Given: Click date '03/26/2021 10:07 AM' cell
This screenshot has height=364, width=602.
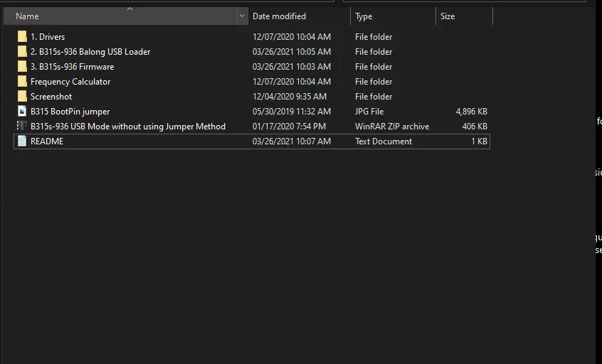Looking at the screenshot, I should [292, 141].
